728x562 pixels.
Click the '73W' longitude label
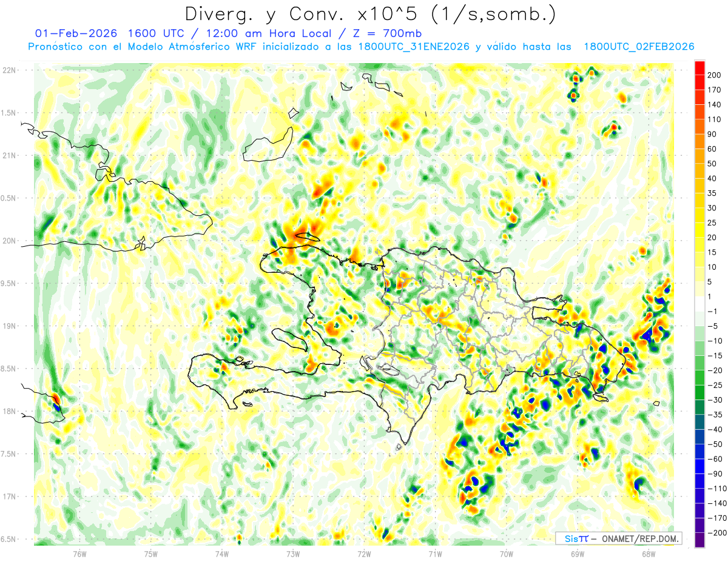coord(293,554)
